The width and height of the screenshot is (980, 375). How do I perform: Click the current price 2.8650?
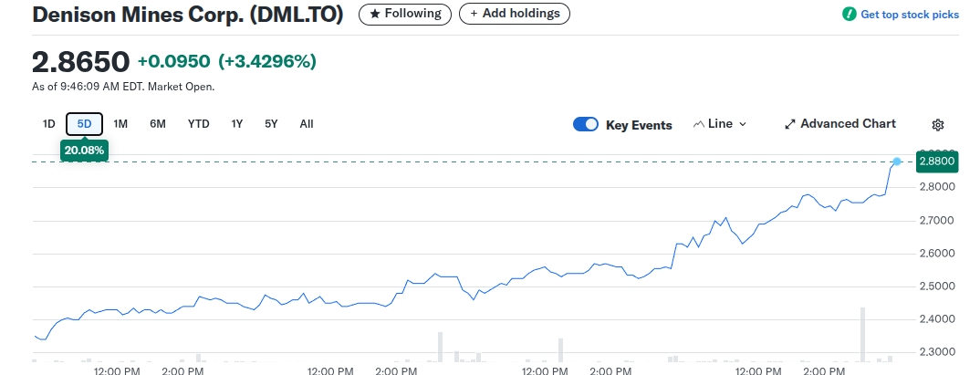(80, 62)
